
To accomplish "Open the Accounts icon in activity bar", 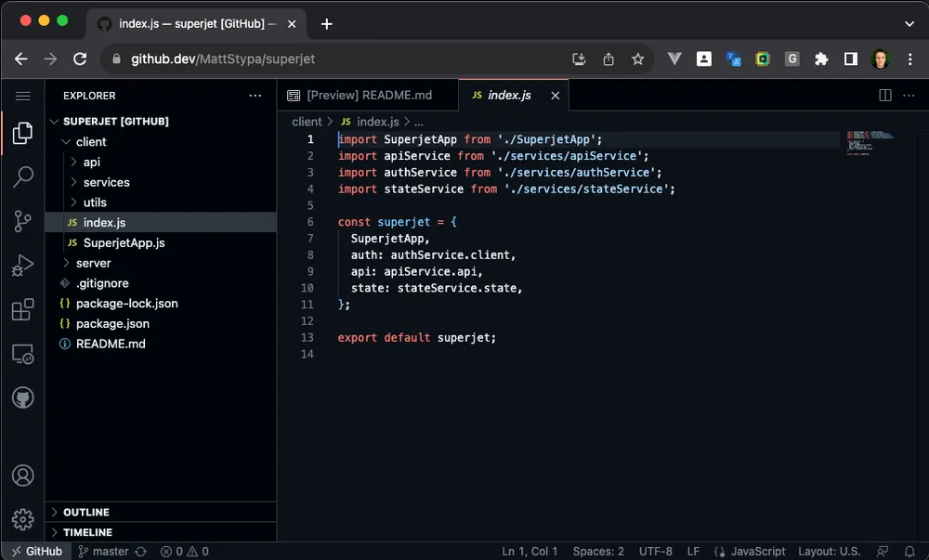I will 22,475.
